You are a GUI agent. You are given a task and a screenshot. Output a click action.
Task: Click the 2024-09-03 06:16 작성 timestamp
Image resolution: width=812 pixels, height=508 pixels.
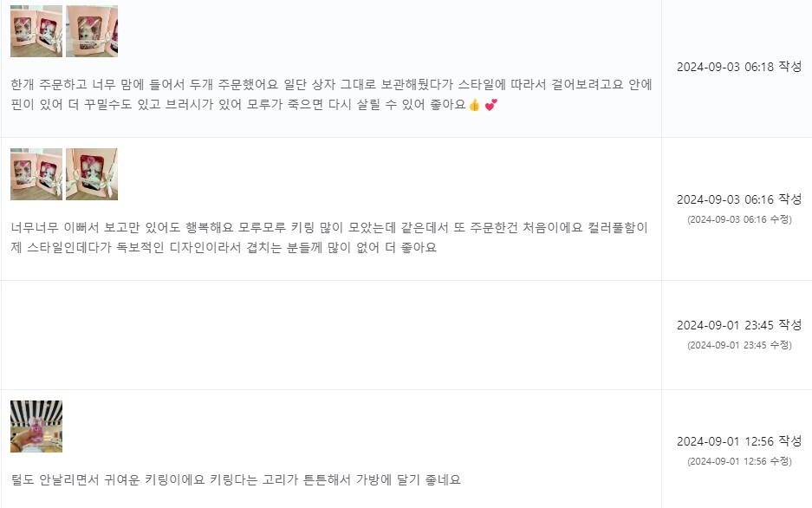click(x=739, y=199)
